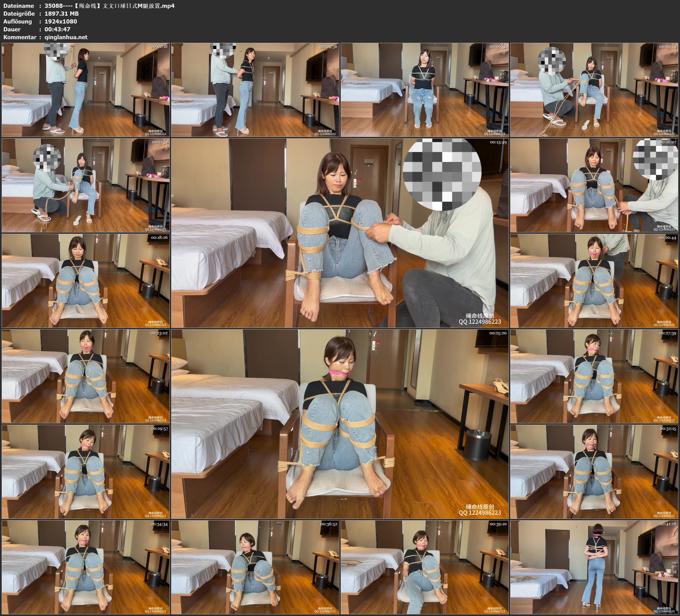Click the frame at 00:34:34
680x616 pixels.
pyautogui.click(x=86, y=568)
